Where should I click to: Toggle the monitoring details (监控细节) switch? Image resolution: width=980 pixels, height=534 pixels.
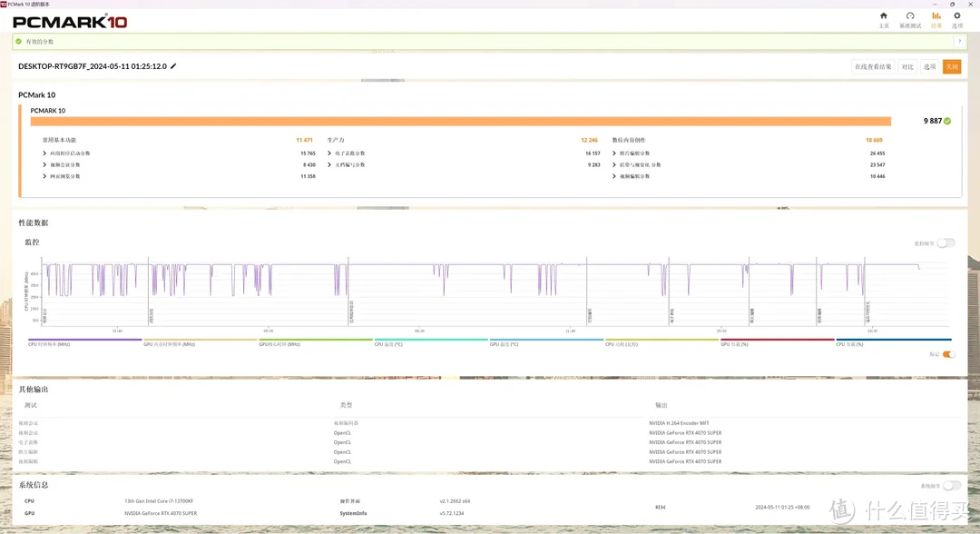tap(946, 243)
